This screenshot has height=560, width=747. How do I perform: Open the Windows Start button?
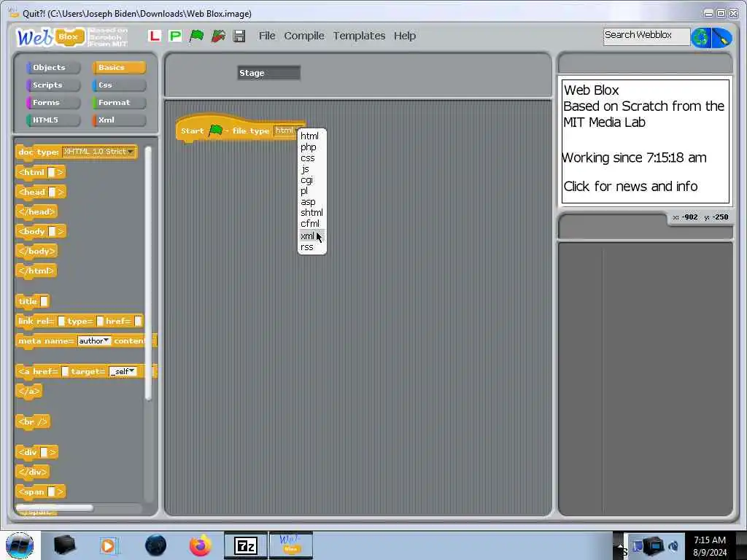coord(20,545)
